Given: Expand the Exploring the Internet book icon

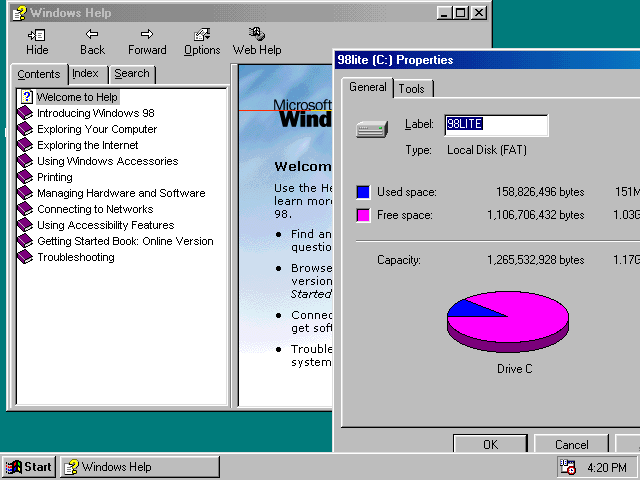Looking at the screenshot, I should point(25,145).
